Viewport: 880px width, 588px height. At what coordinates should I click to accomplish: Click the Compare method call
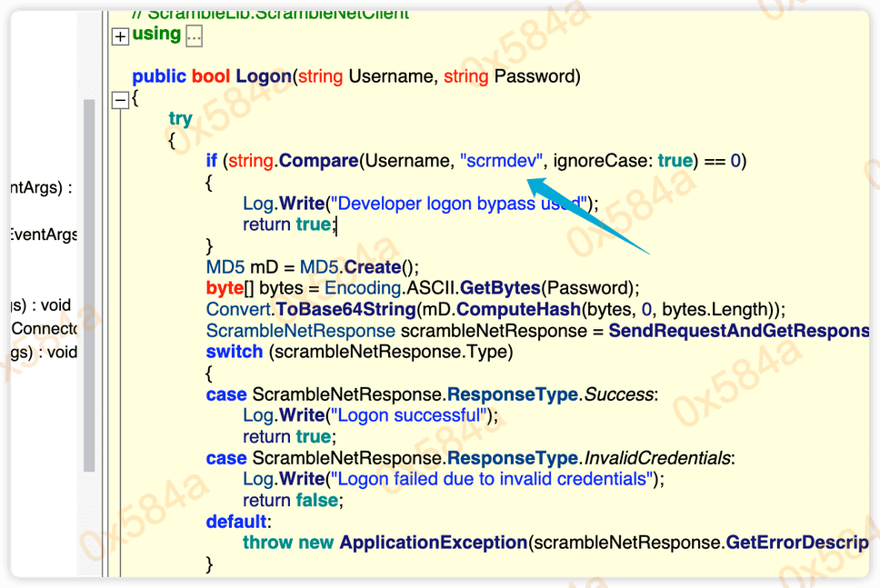click(x=318, y=161)
